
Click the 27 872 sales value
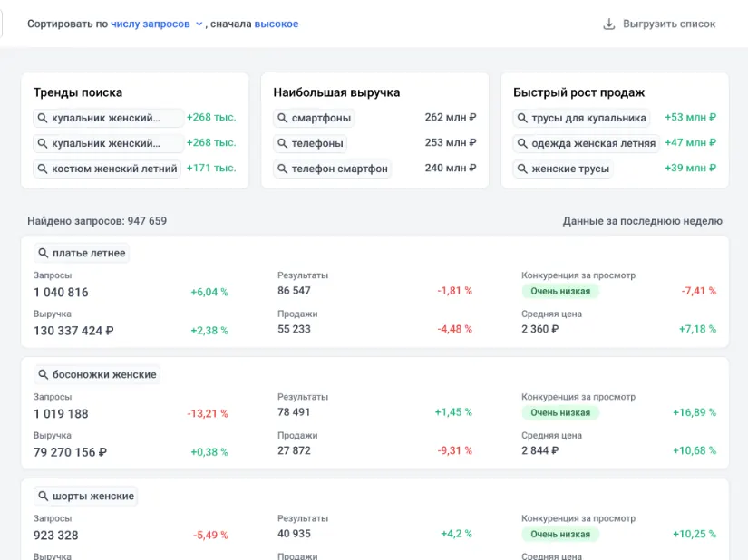pyautogui.click(x=294, y=451)
